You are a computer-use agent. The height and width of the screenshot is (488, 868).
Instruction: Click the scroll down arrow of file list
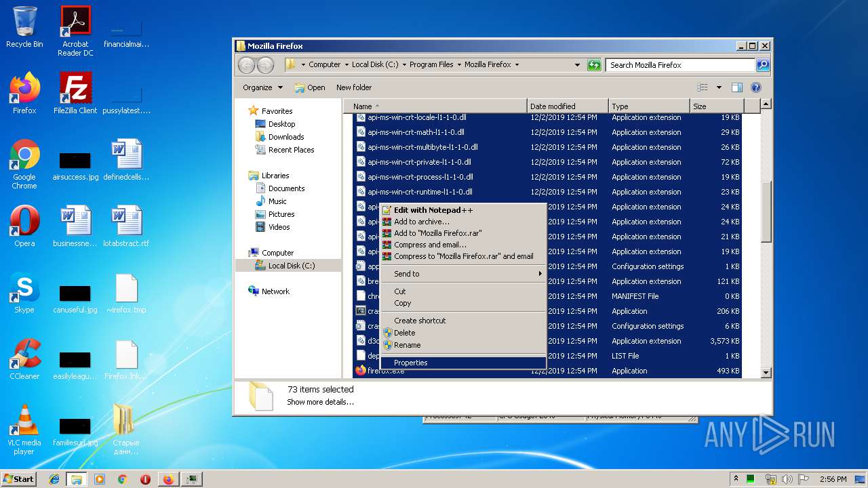click(766, 372)
